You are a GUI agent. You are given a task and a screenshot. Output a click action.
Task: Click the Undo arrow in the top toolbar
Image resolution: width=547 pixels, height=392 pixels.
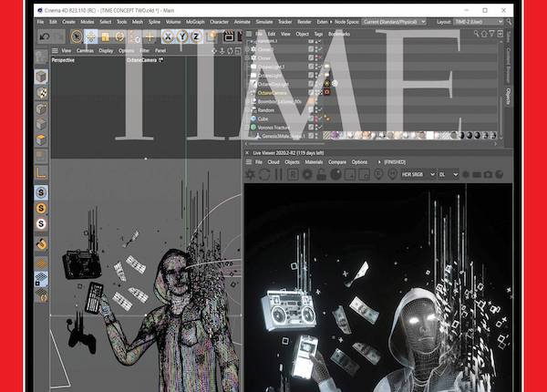(46, 36)
